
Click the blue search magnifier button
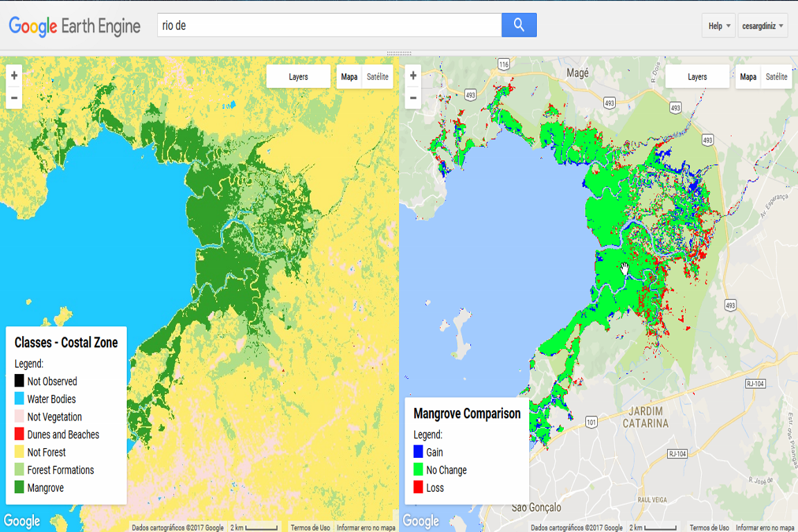tap(519, 26)
